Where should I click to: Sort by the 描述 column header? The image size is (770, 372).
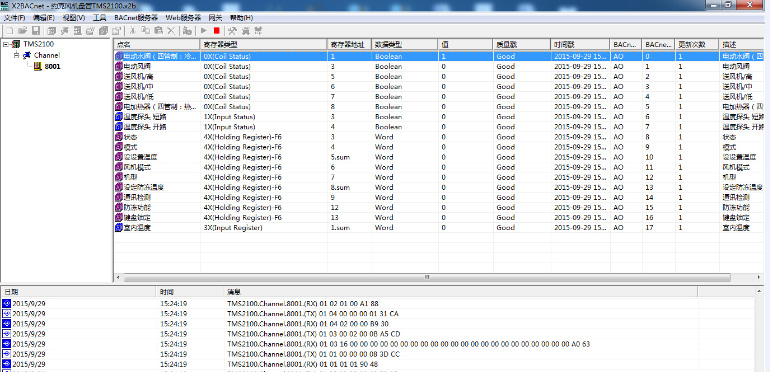pos(742,44)
